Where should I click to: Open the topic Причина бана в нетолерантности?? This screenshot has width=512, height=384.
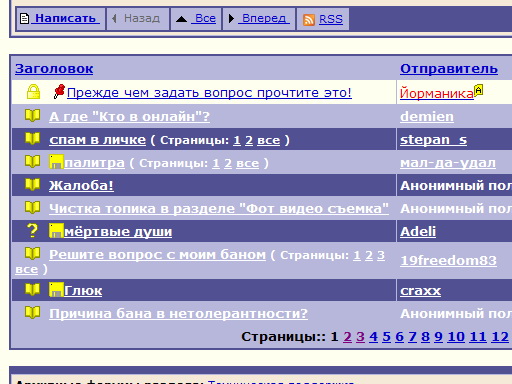pos(178,313)
